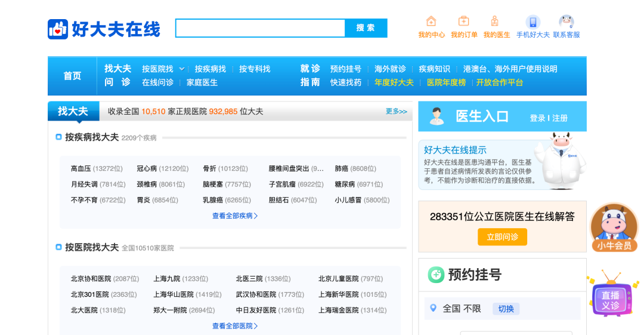Go to 首页 tab
Screen dimensions: 644x335
(x=72, y=76)
